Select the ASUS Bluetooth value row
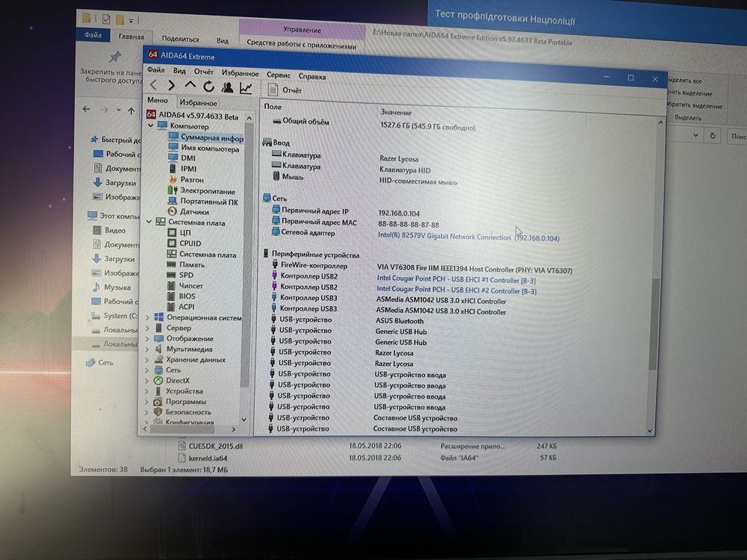Image resolution: width=747 pixels, height=560 pixels. click(x=399, y=321)
